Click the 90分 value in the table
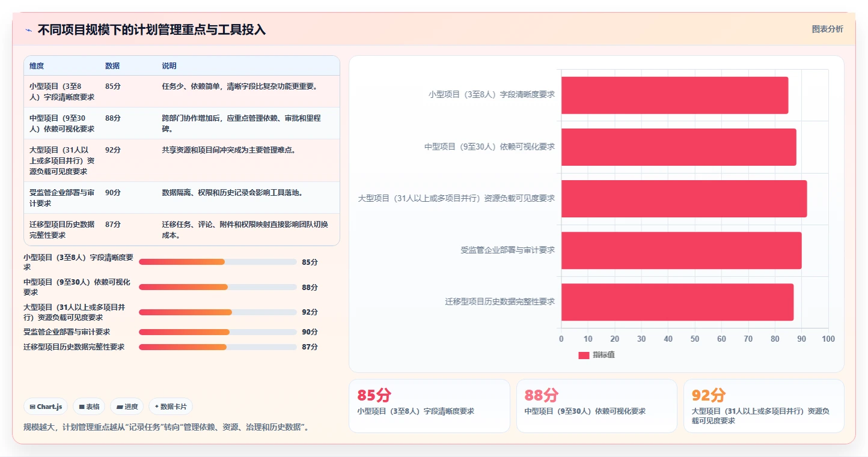 (112, 192)
